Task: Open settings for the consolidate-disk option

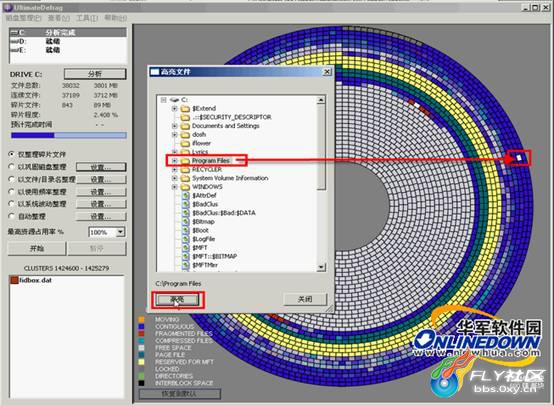Action: (101, 167)
